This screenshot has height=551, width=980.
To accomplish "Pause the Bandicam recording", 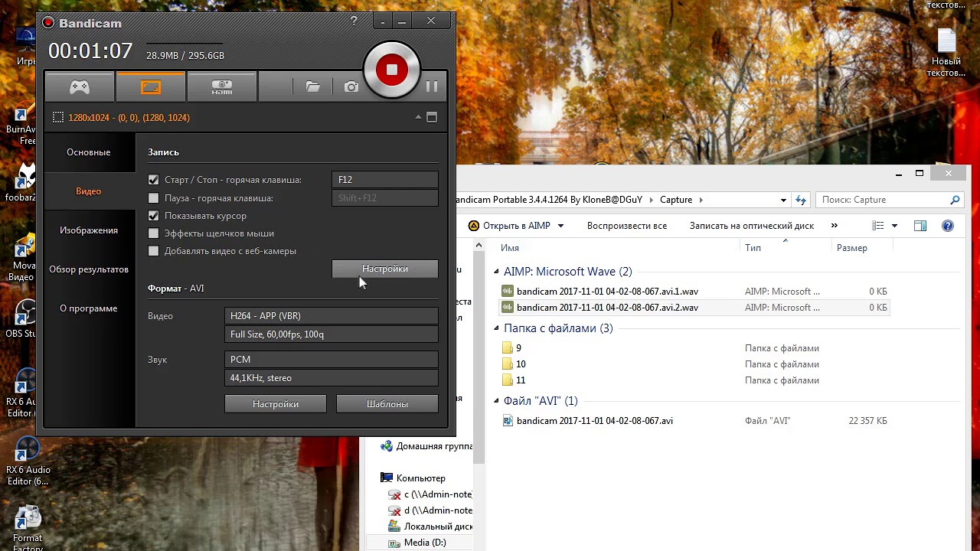I will [432, 86].
